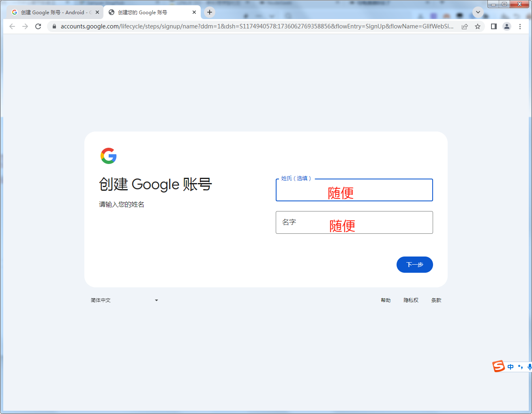Open a new tab with the plus button
The image size is (532, 414).
coord(210,12)
